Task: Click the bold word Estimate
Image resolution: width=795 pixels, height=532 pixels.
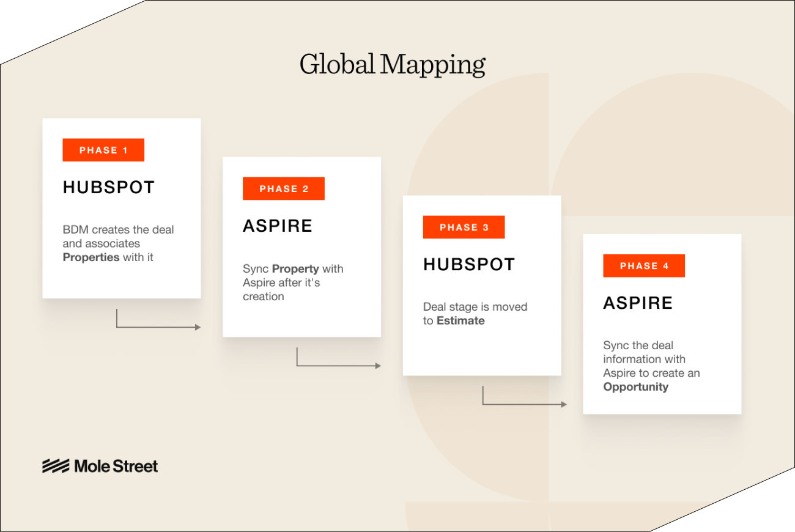Action: coord(460,321)
